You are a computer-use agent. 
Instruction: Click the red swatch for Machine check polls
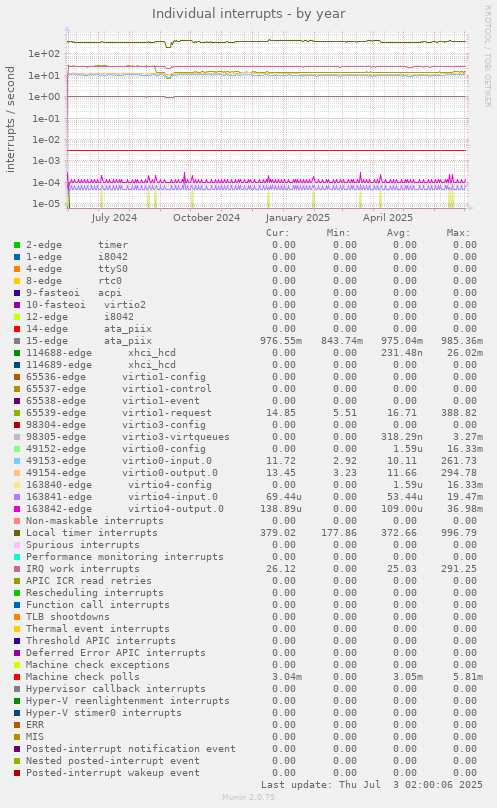coord(17,677)
